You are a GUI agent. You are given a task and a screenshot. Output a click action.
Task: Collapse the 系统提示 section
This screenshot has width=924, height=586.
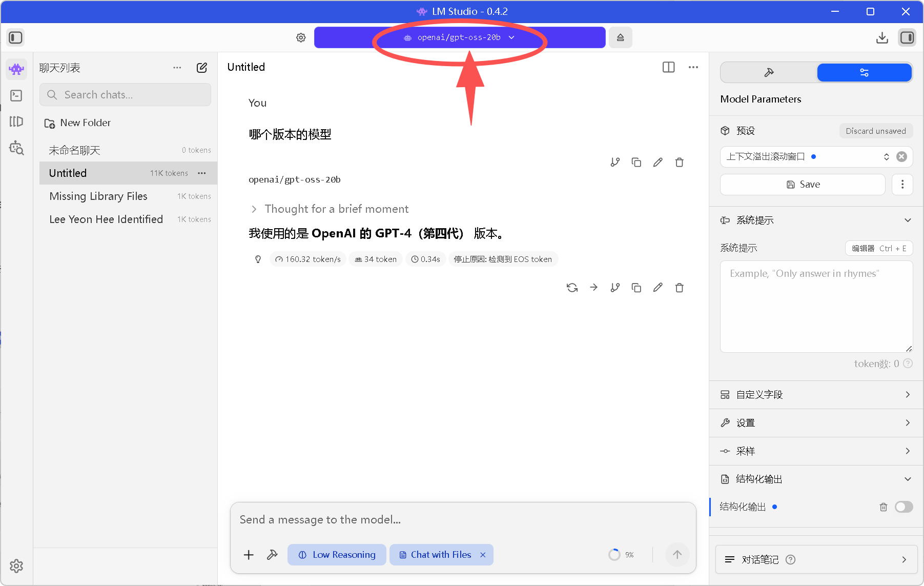(816, 220)
